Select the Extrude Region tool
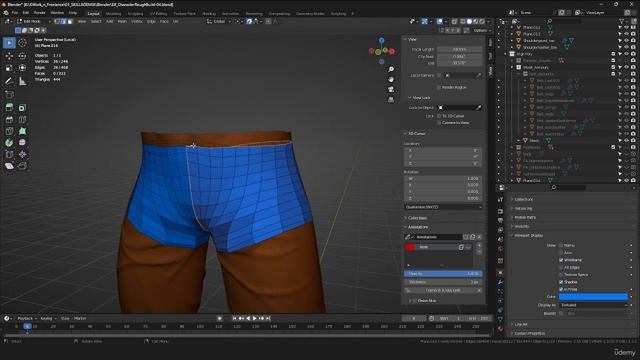 [9, 107]
